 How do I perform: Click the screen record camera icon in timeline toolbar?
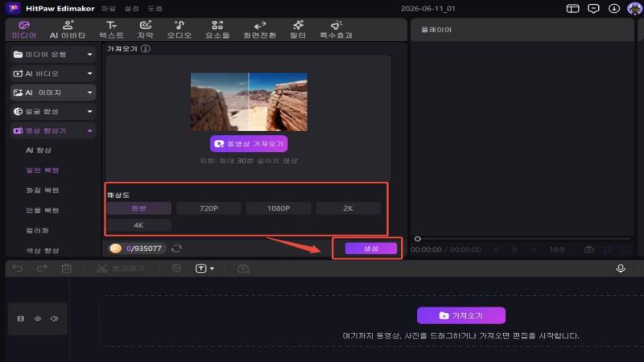[x=243, y=269]
